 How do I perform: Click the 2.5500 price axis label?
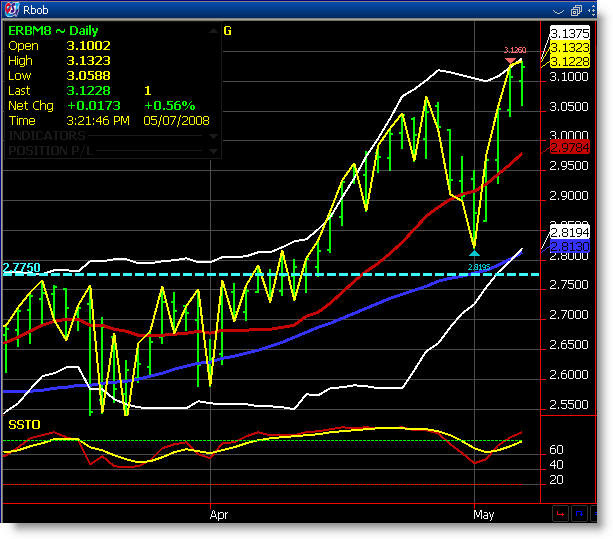[x=569, y=405]
